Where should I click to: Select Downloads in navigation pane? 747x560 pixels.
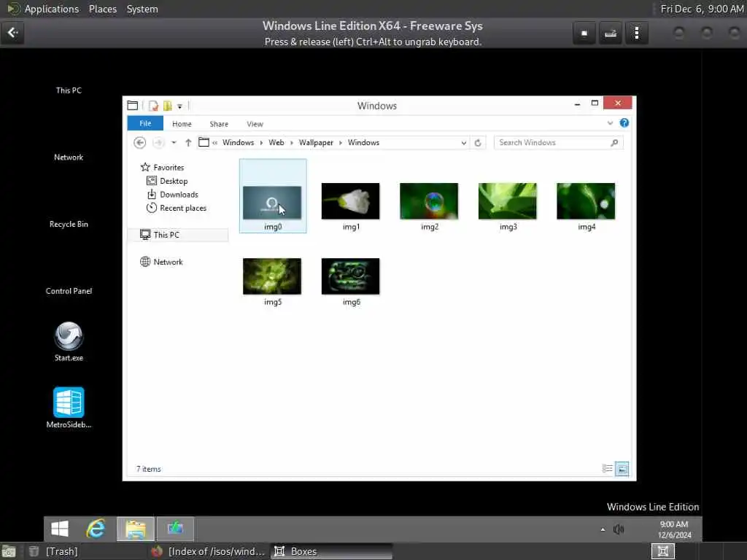pyautogui.click(x=172, y=194)
